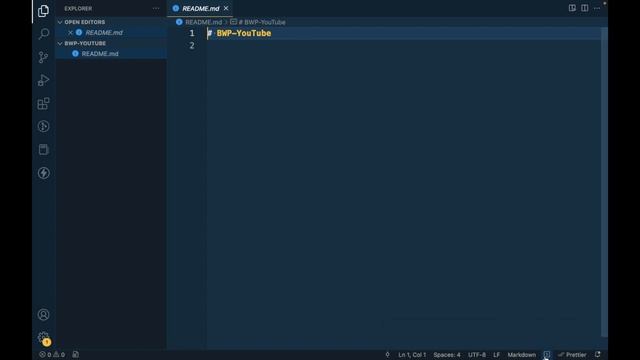Viewport: 640px width, 360px height.
Task: Change end of line sequence 'LF'
Action: (496, 355)
